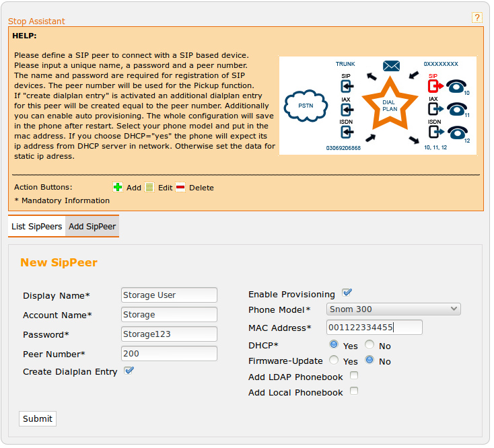This screenshot has width=494, height=448.
Task: Click the trunk SIP arrow icon
Action: pyautogui.click(x=347, y=86)
